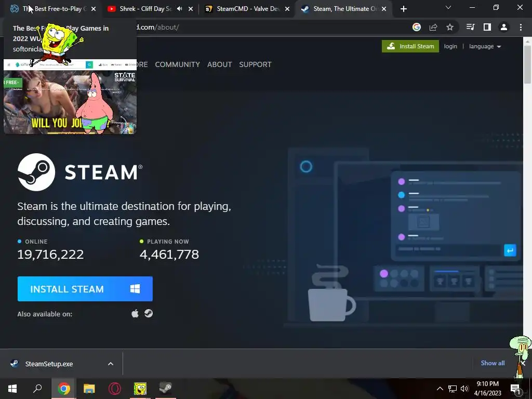Click the volume tray icon

coord(464,389)
